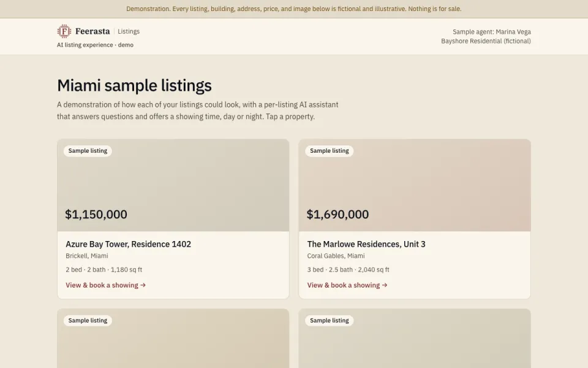Open The Marlowe Residences, Unit 3 title
Viewport: 588px width, 368px height.
(x=366, y=244)
